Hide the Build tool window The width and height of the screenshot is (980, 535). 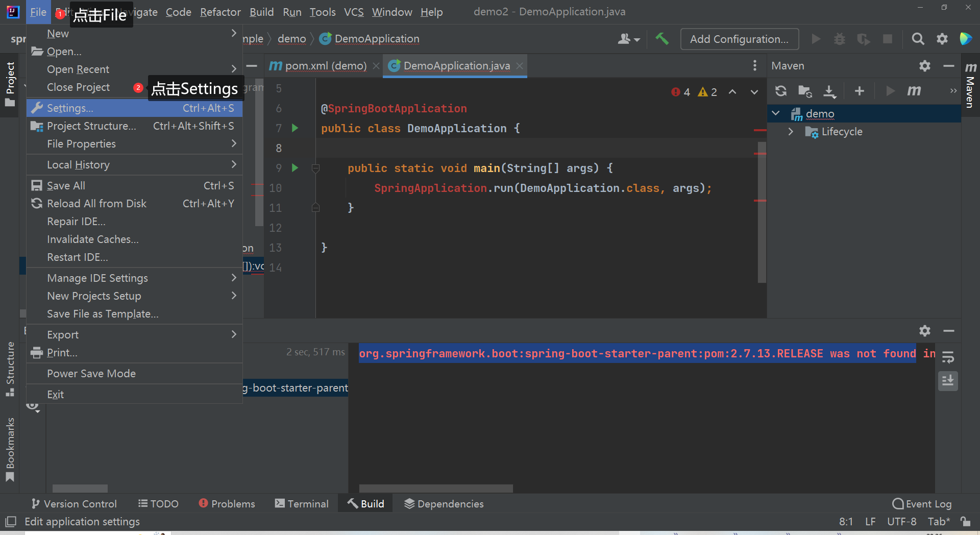pos(949,331)
